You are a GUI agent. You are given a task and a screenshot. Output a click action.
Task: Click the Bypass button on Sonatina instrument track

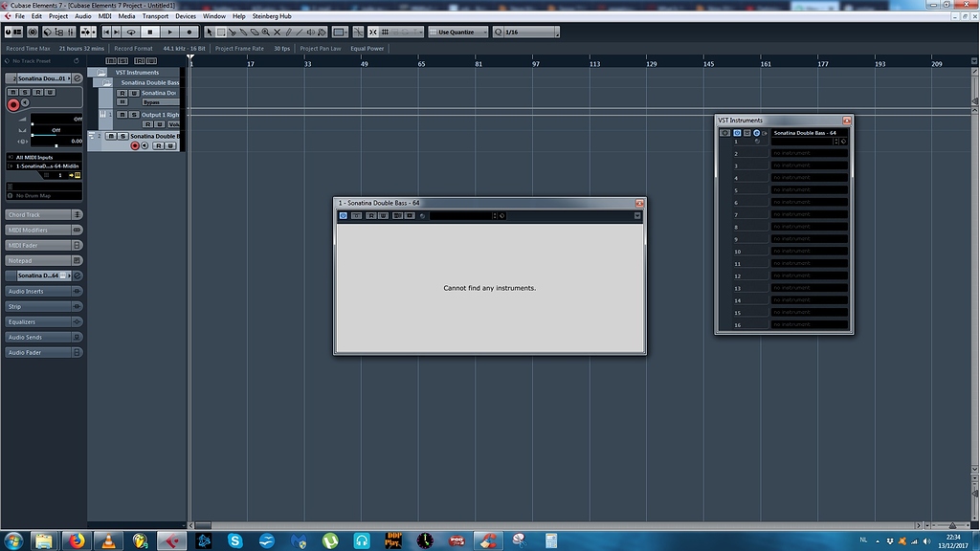pyautogui.click(x=161, y=102)
